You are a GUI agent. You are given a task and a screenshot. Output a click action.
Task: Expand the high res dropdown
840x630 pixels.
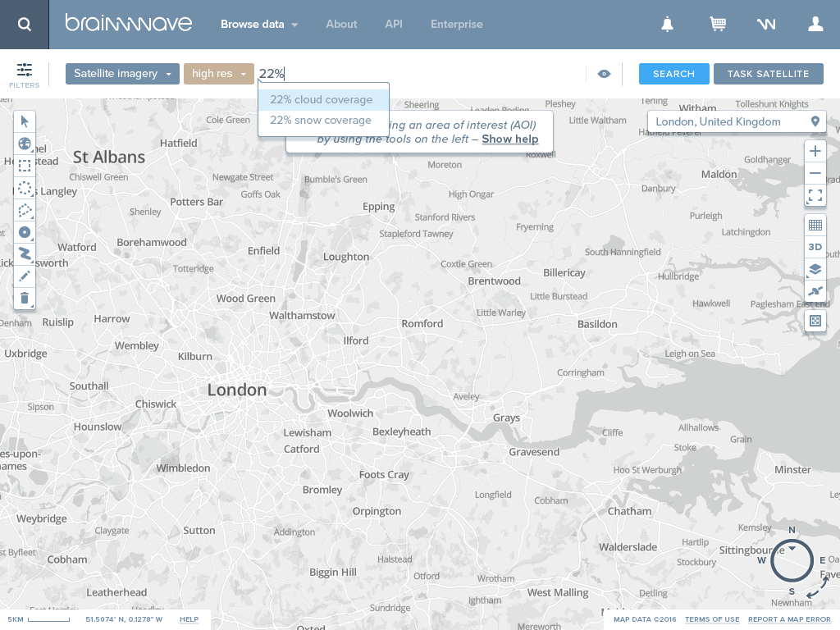point(218,74)
